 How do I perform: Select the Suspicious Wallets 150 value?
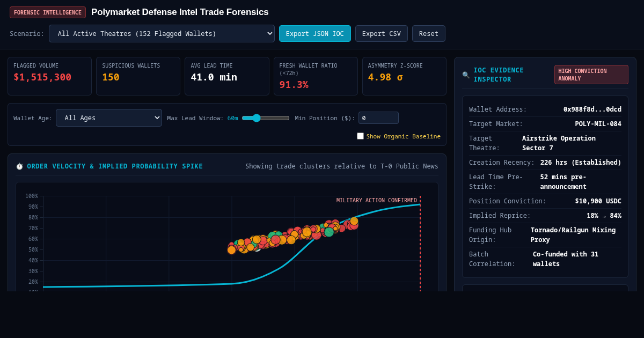tap(111, 77)
